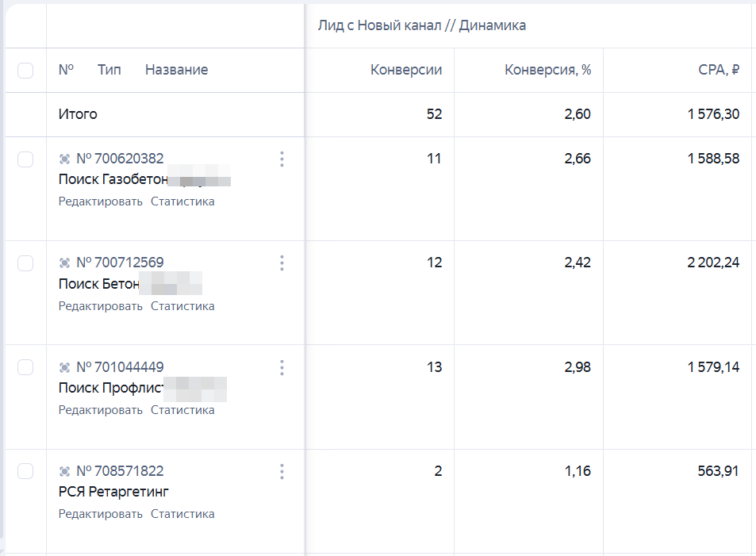Click campaign type icon beside № 708571822
Image resolution: width=756 pixels, height=556 pixels.
64,471
